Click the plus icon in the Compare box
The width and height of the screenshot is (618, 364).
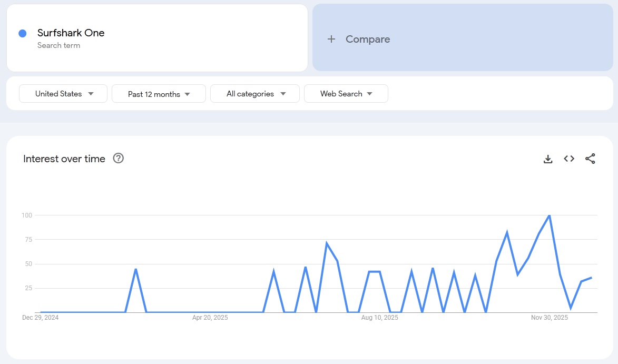pyautogui.click(x=331, y=39)
